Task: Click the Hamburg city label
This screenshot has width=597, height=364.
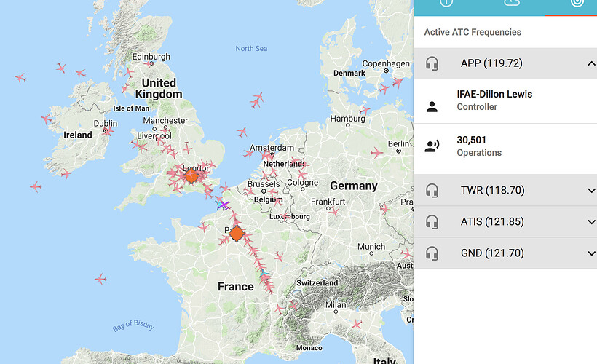Action: 347,119
